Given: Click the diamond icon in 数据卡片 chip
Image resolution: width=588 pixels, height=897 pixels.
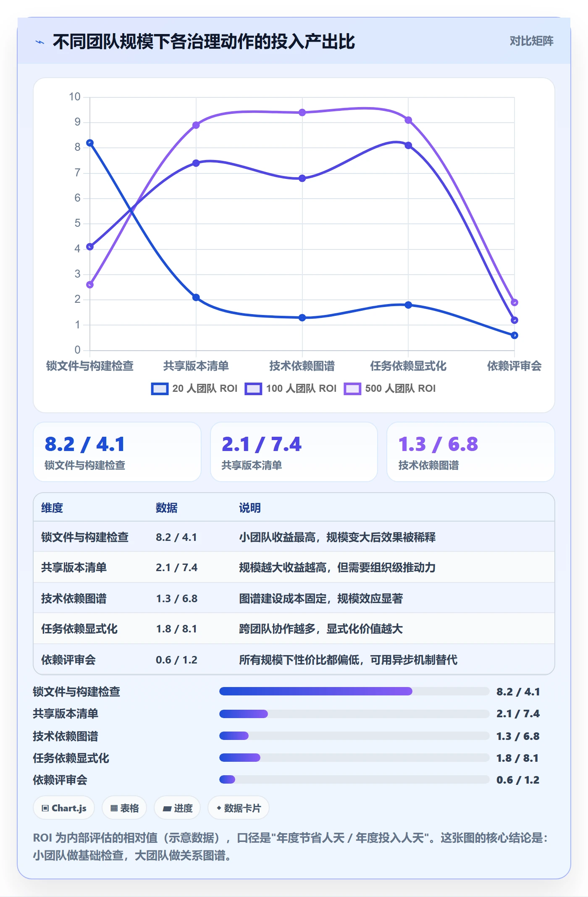Looking at the screenshot, I should tap(219, 808).
